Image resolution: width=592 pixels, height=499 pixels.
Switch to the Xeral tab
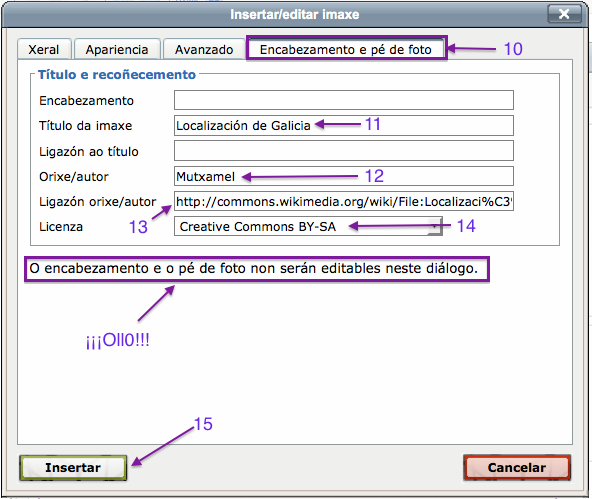tap(44, 49)
